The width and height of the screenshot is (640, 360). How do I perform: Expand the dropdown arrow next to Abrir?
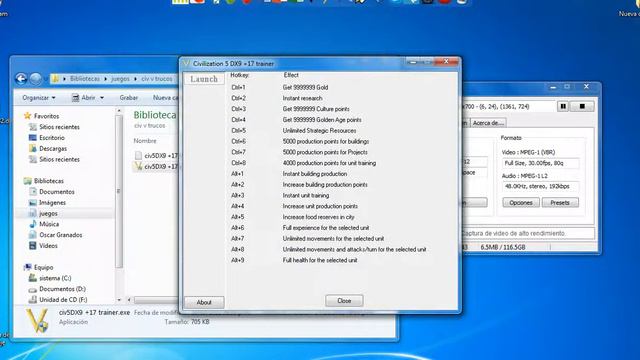click(x=102, y=98)
